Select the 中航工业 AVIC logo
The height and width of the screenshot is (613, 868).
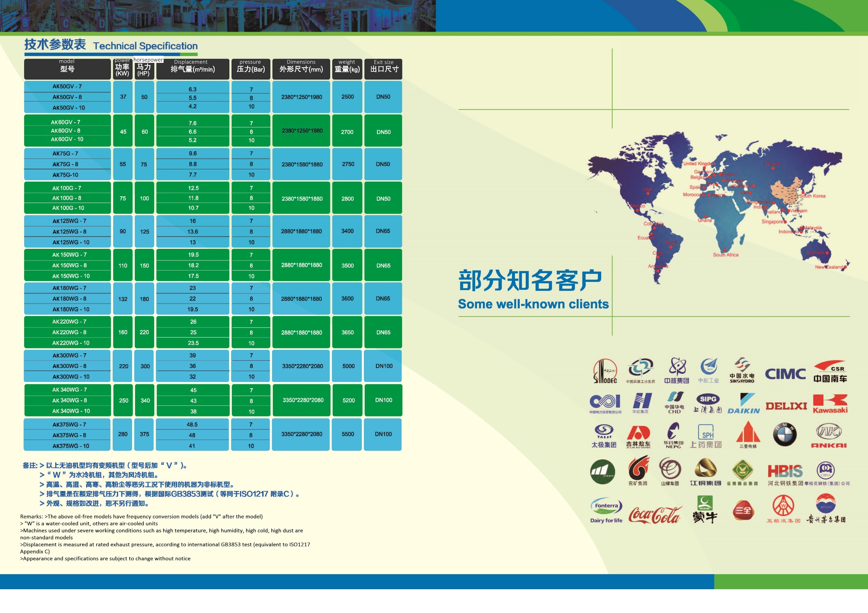click(x=708, y=370)
